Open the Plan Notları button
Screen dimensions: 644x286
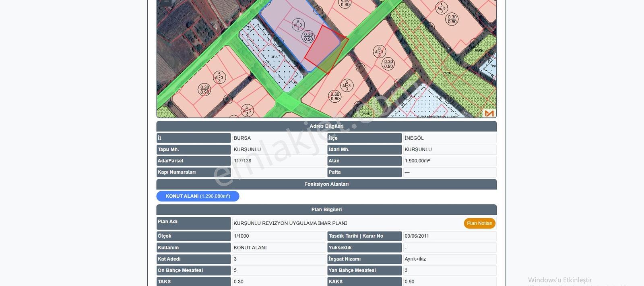pyautogui.click(x=479, y=223)
